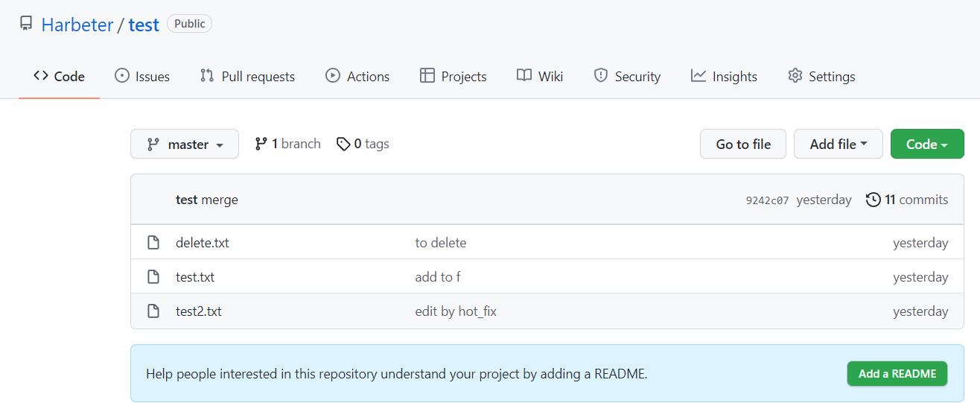Expand the master branch selector dropdown
The image size is (980, 403).
coord(185,144)
